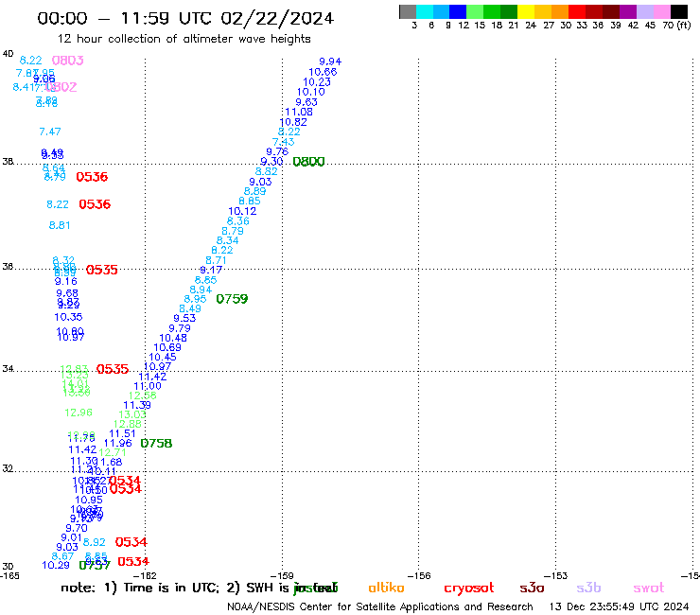Click the 8.94 wave height reading

[201, 290]
